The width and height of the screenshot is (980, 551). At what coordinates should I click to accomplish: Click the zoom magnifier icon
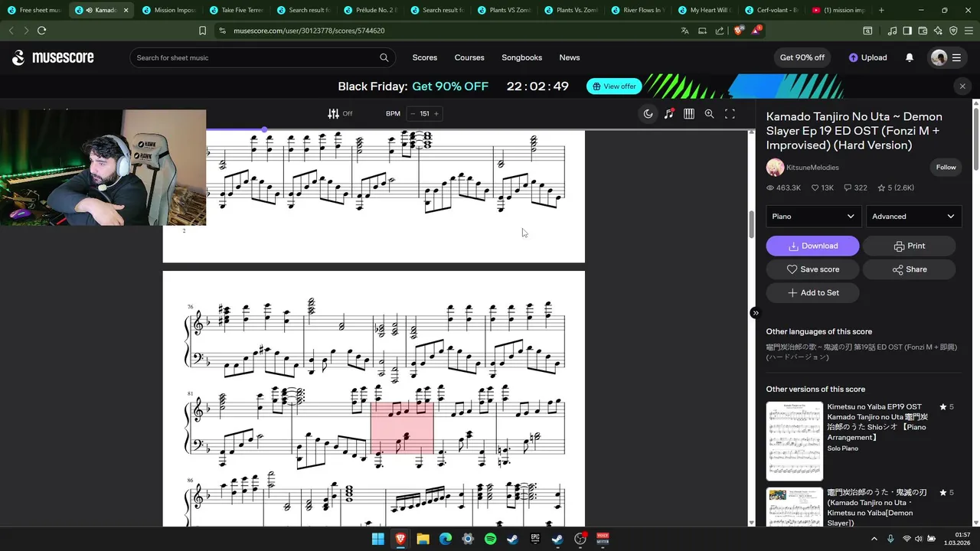pos(709,113)
